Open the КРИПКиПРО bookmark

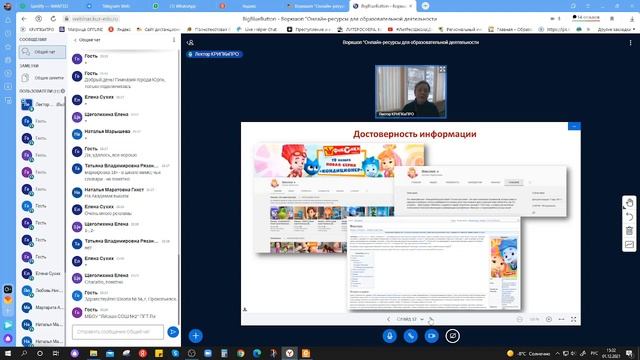[x=38, y=29]
